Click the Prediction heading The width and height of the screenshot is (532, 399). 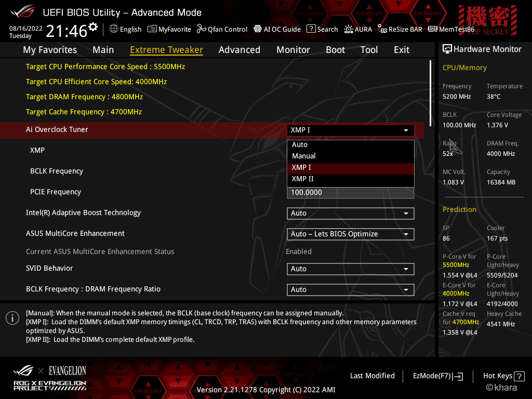(459, 210)
